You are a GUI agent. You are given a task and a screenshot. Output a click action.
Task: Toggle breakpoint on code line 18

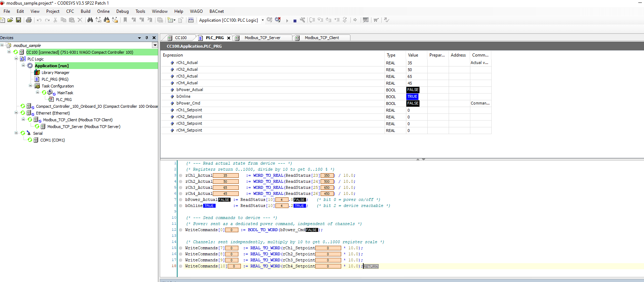[x=181, y=266]
